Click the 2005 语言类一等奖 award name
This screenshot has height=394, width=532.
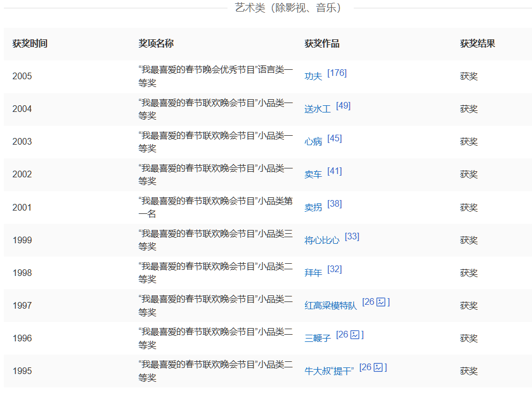(x=215, y=76)
